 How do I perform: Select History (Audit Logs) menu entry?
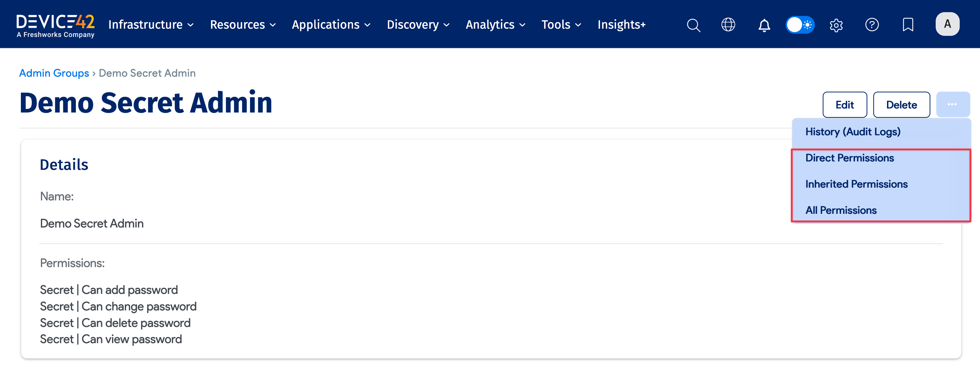point(853,132)
